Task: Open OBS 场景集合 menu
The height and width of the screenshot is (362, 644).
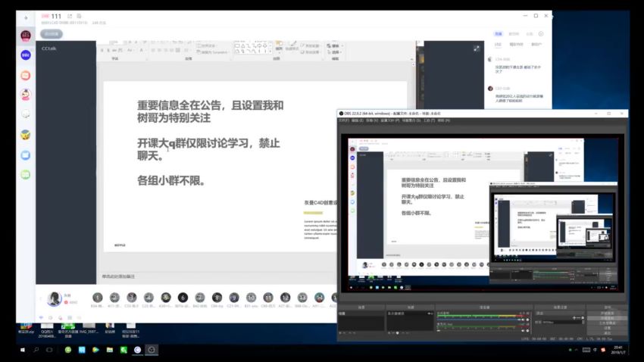Action: 411,120
